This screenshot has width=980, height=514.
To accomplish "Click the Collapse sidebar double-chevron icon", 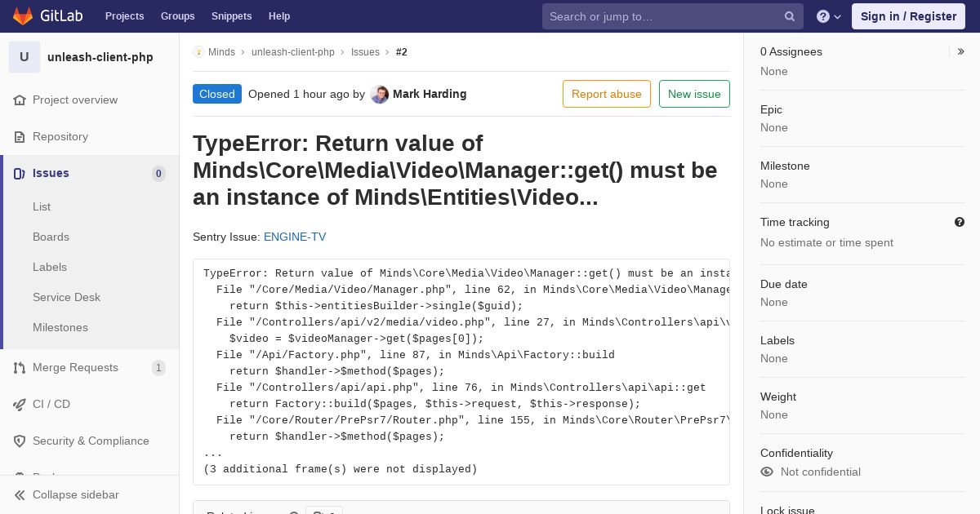I will tap(20, 494).
